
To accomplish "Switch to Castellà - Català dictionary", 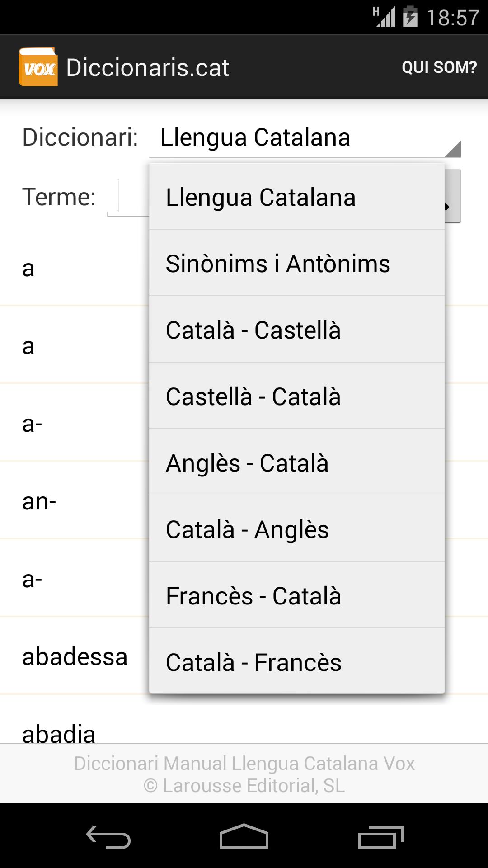I will 296,396.
